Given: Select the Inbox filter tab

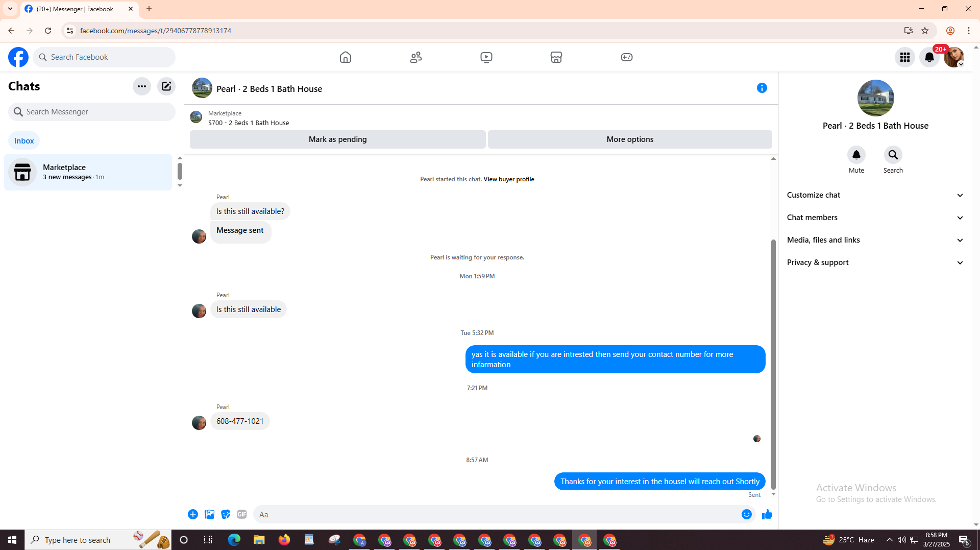Looking at the screenshot, I should (24, 140).
